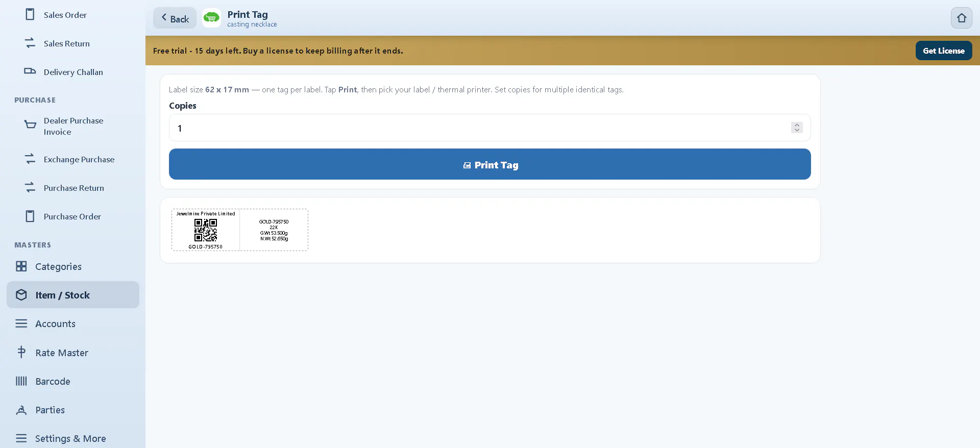
Task: Click the Delivery Challan truck icon
Action: click(30, 71)
